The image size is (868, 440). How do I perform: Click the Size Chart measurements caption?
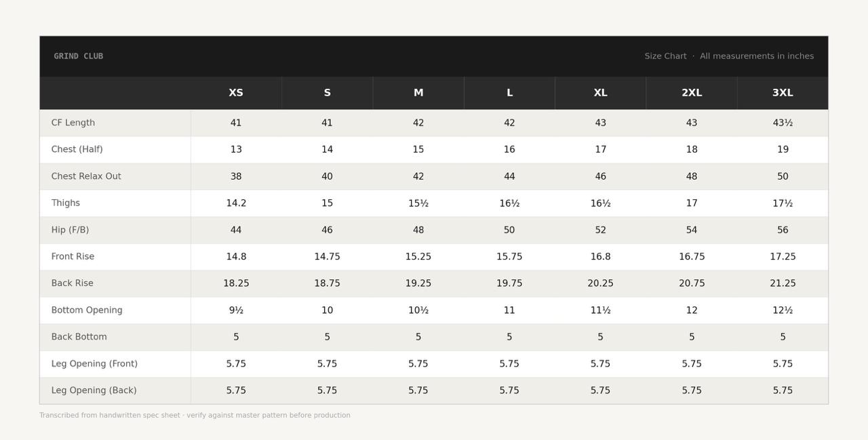(729, 56)
